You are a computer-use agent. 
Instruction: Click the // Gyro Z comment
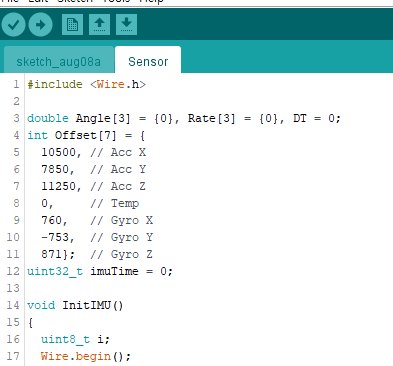pos(121,254)
